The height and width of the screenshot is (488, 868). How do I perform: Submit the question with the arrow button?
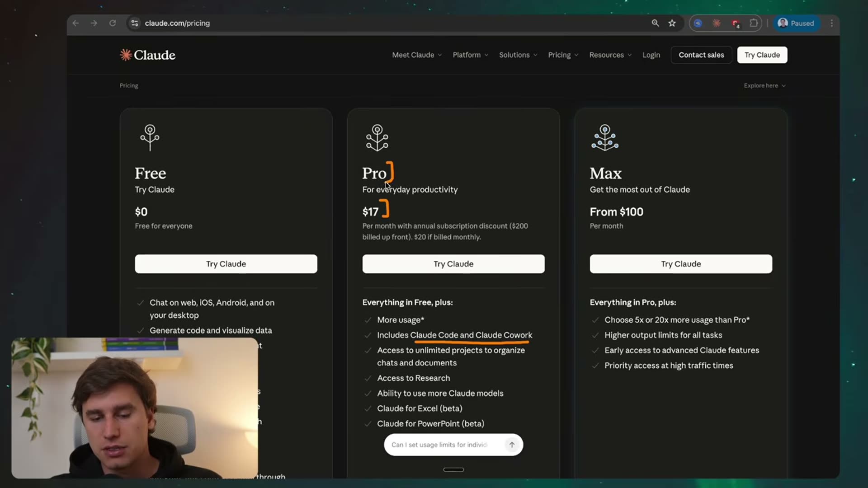(512, 445)
